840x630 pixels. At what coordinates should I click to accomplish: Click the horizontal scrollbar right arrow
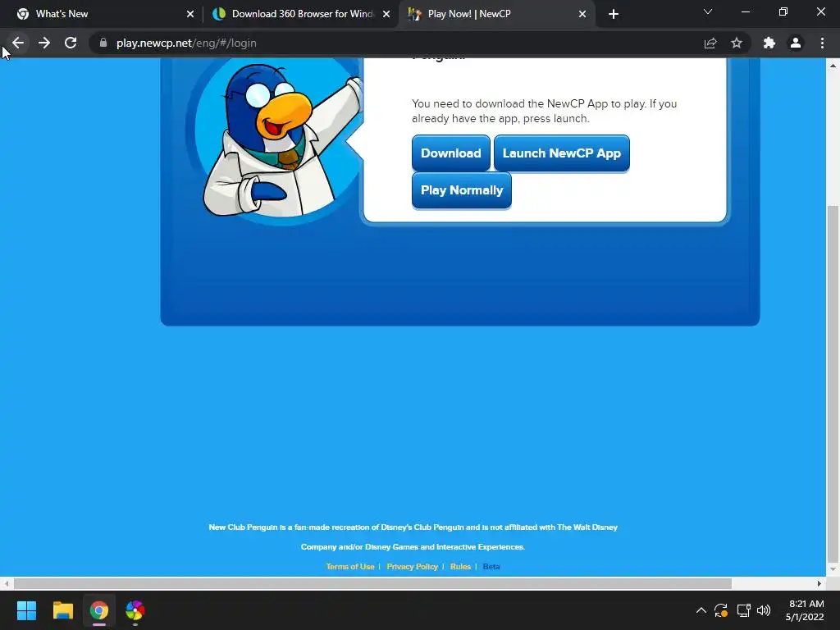pyautogui.click(x=819, y=583)
